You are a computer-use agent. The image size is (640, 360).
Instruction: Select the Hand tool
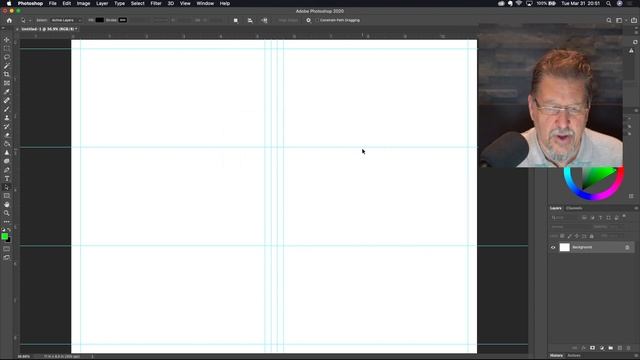(7, 204)
